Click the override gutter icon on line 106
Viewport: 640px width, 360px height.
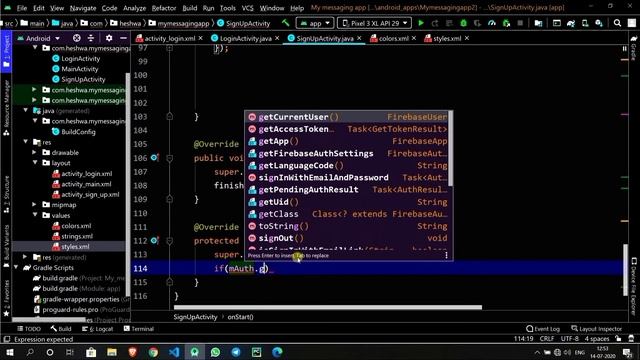(x=154, y=158)
